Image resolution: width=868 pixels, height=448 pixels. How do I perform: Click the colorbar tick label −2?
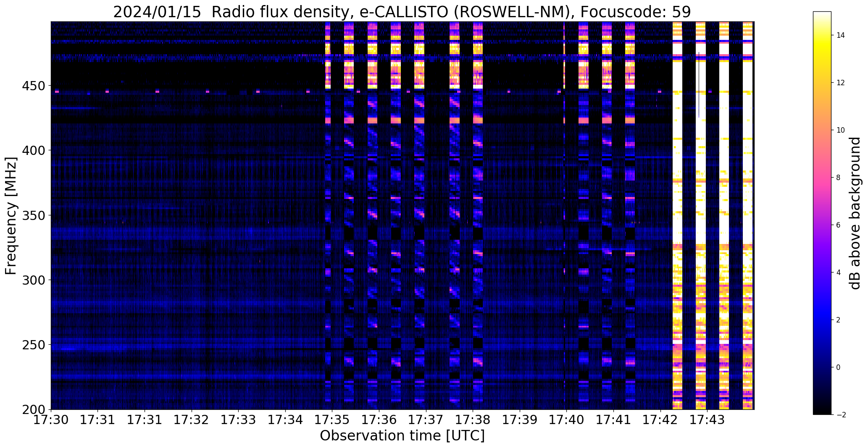pyautogui.click(x=841, y=415)
